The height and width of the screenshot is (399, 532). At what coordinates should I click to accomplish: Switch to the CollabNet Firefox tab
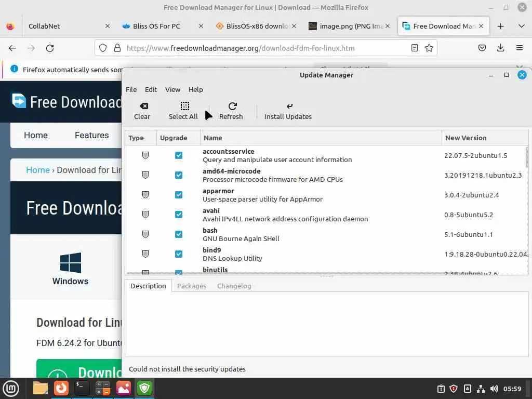click(68, 26)
